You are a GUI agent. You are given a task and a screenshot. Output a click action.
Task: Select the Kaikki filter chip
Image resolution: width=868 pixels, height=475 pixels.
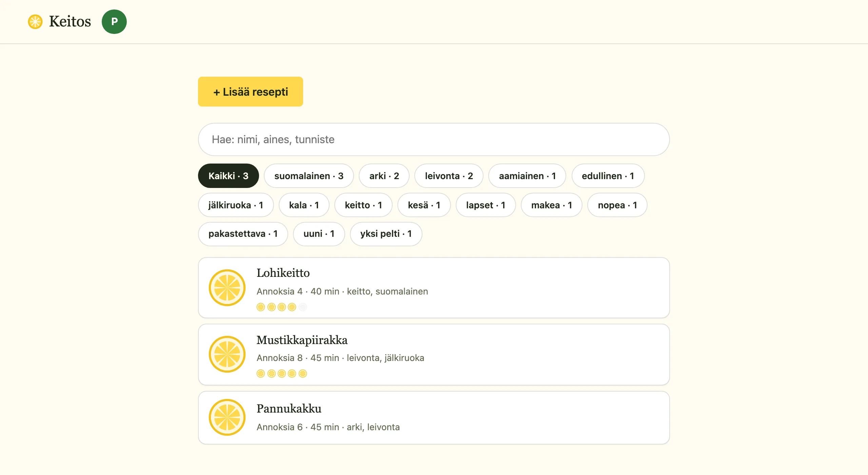[x=229, y=176]
